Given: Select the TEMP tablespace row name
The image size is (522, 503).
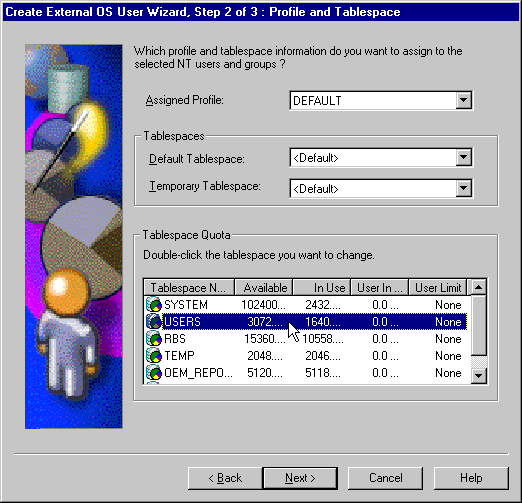Looking at the screenshot, I should [x=179, y=356].
